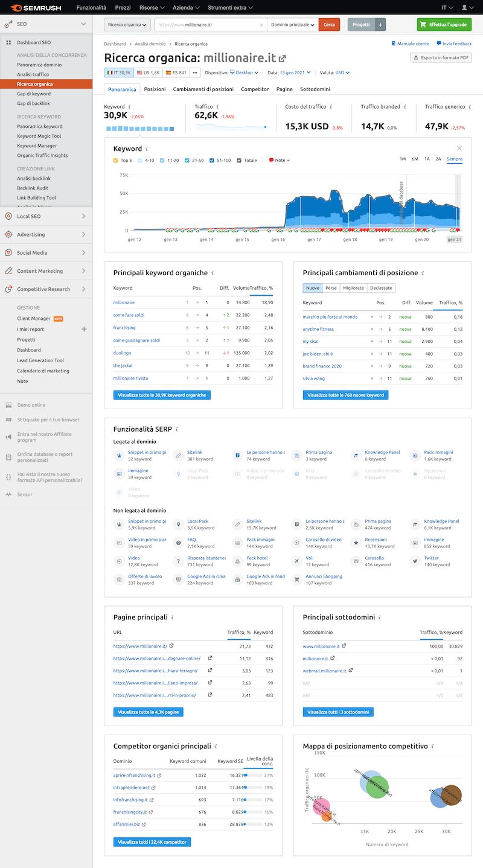Open external link icon for aprireinfranchising.it

click(159, 775)
